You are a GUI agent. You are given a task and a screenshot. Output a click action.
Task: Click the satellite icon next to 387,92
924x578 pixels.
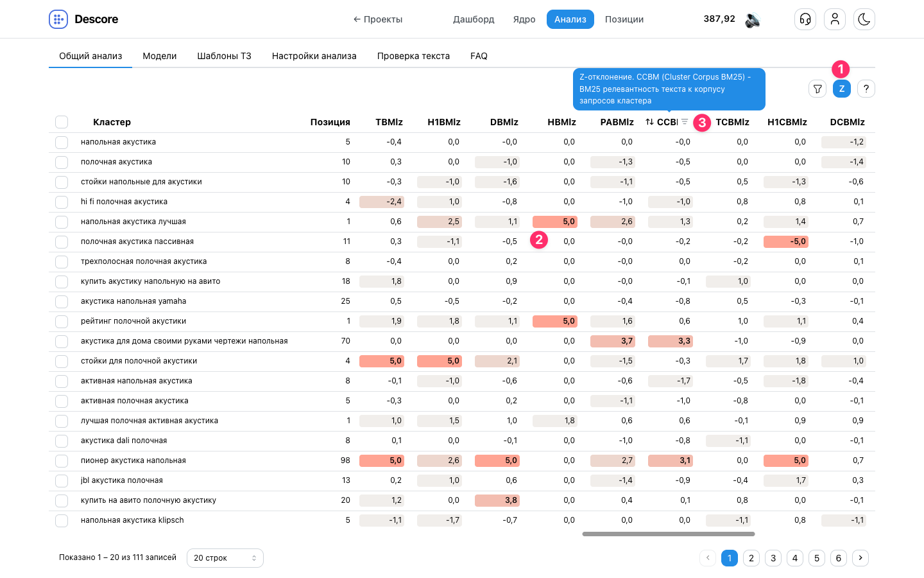752,20
